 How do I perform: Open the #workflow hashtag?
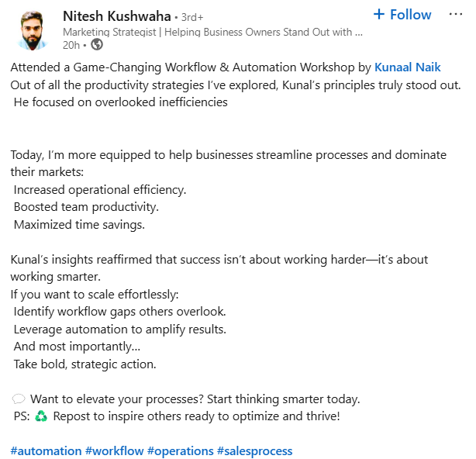point(114,450)
